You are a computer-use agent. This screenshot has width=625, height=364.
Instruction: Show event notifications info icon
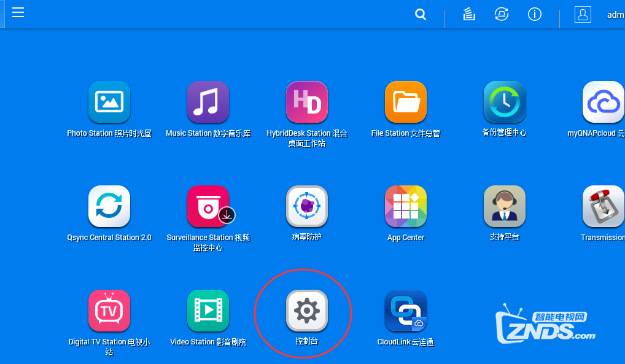[535, 14]
